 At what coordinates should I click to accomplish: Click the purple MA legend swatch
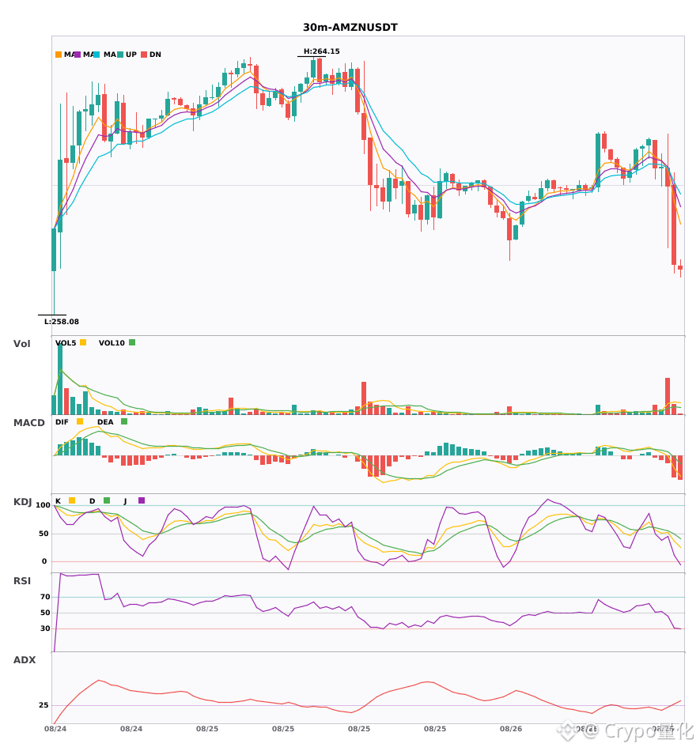pos(78,55)
